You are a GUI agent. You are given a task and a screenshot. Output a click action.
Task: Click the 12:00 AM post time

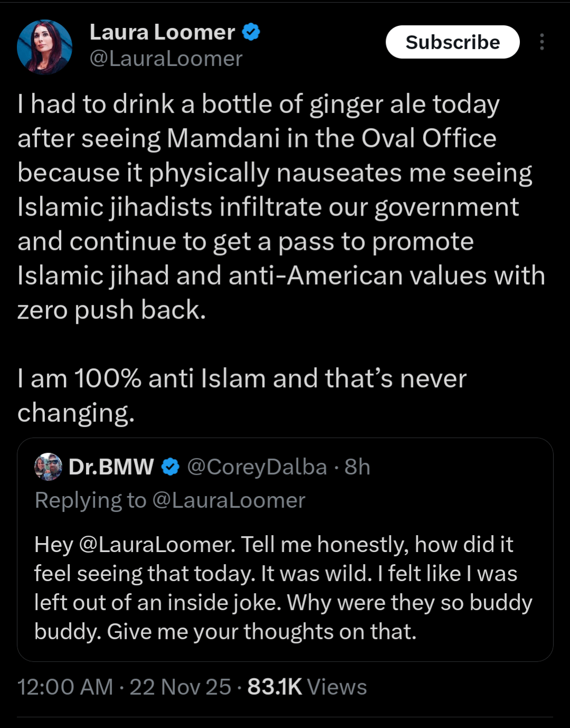pyautogui.click(x=65, y=687)
